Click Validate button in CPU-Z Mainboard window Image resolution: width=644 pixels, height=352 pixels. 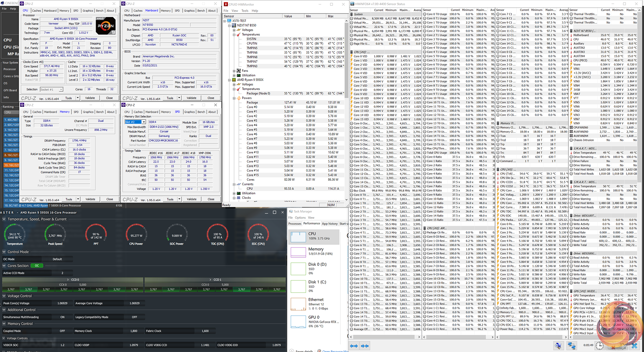point(191,98)
